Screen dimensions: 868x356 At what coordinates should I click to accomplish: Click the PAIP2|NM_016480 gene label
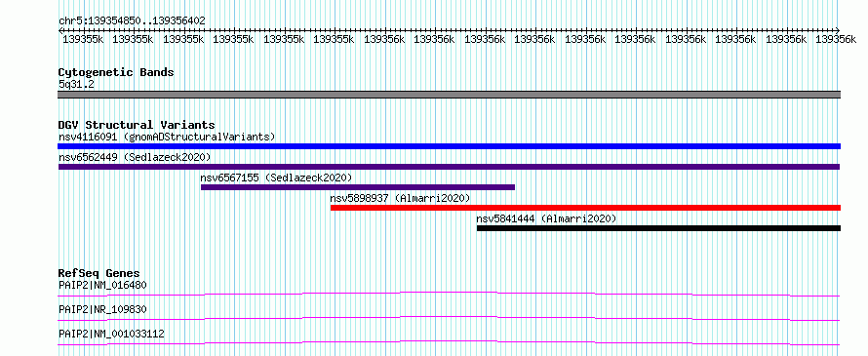click(102, 285)
